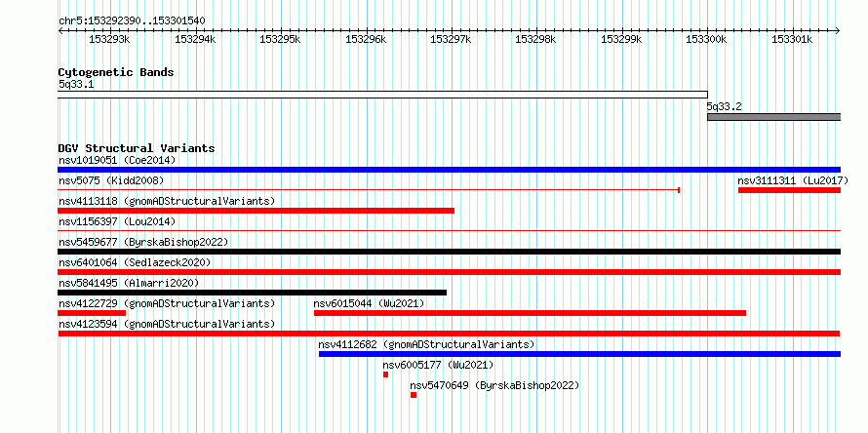Click the 153295k ruler tick label

coord(280,40)
